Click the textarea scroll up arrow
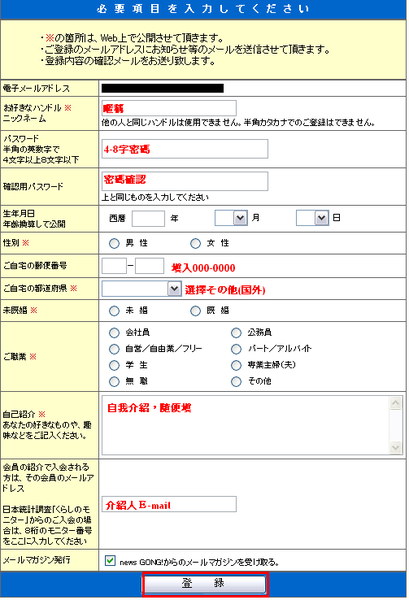Viewport: 409px width, 600px height. 395,403
